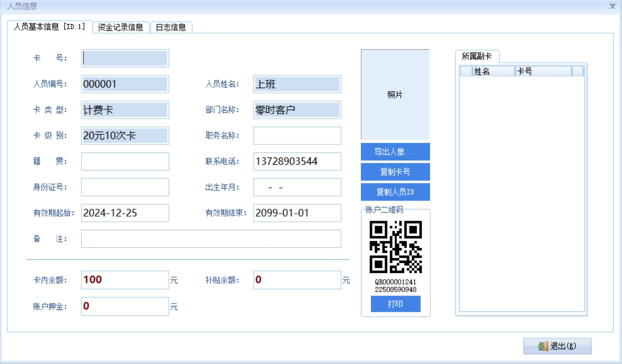Screen dimensions: 622x364
Task: Focus the 卡号 input field
Action: (125, 58)
